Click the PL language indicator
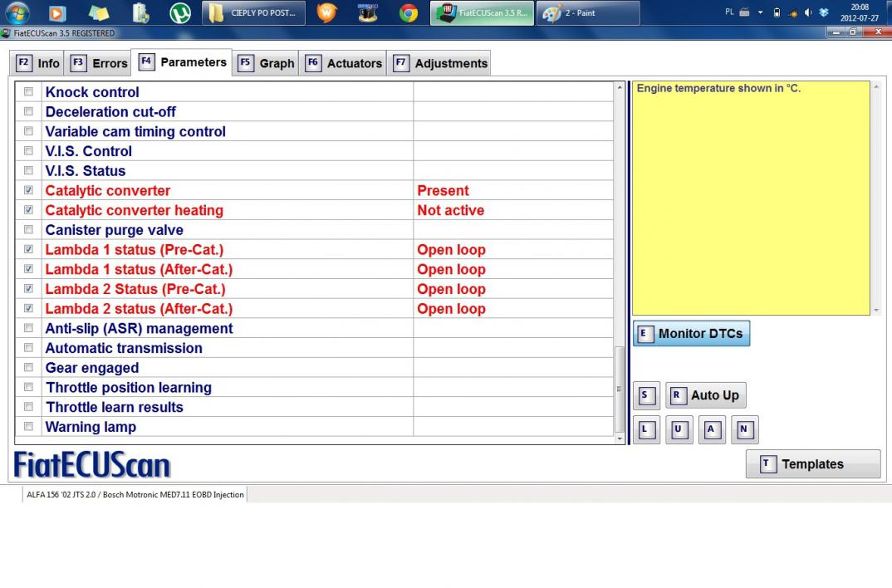This screenshot has height=588, width=892. (x=729, y=12)
